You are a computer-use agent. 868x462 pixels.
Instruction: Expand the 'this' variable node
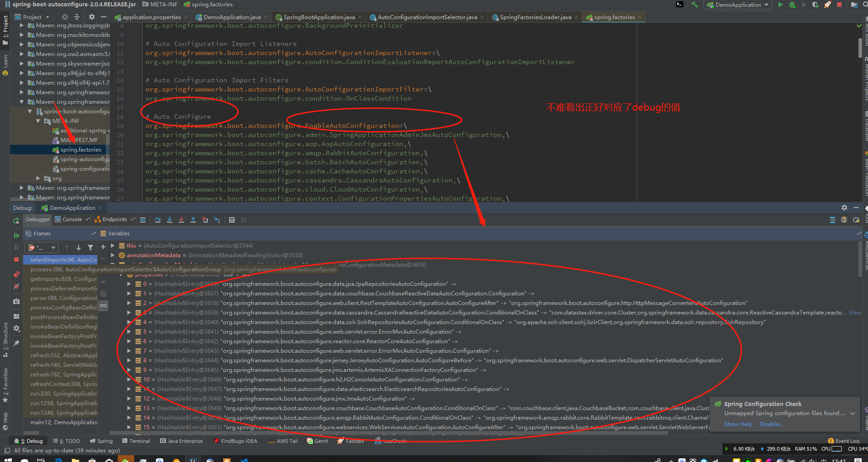tap(112, 246)
